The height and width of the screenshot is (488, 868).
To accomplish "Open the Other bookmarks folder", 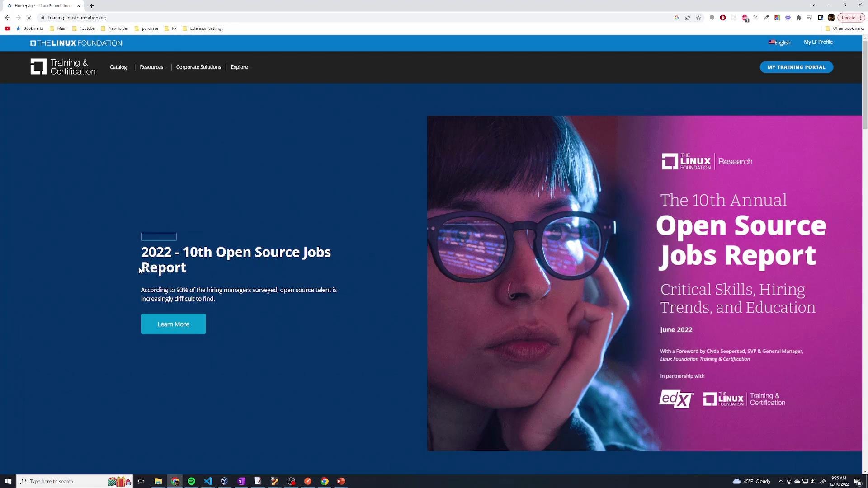I will point(844,28).
